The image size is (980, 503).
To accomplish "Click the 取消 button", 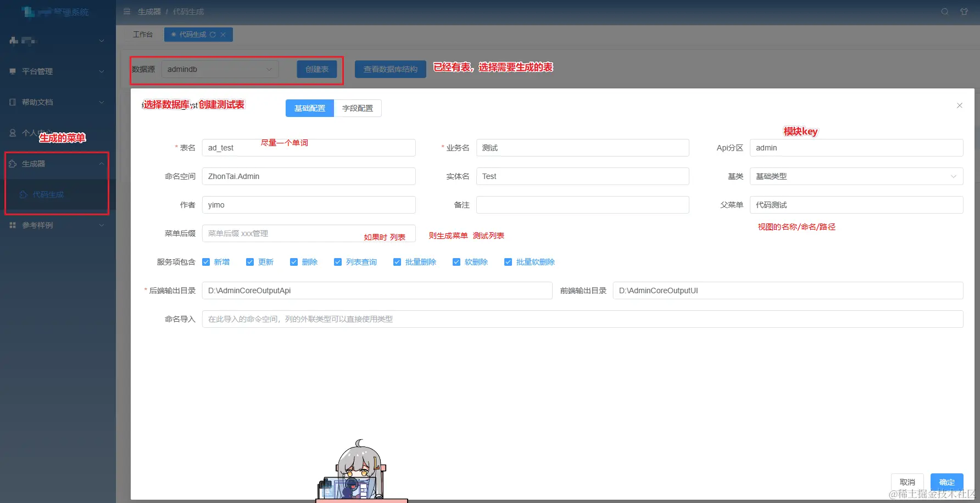I will tap(907, 482).
